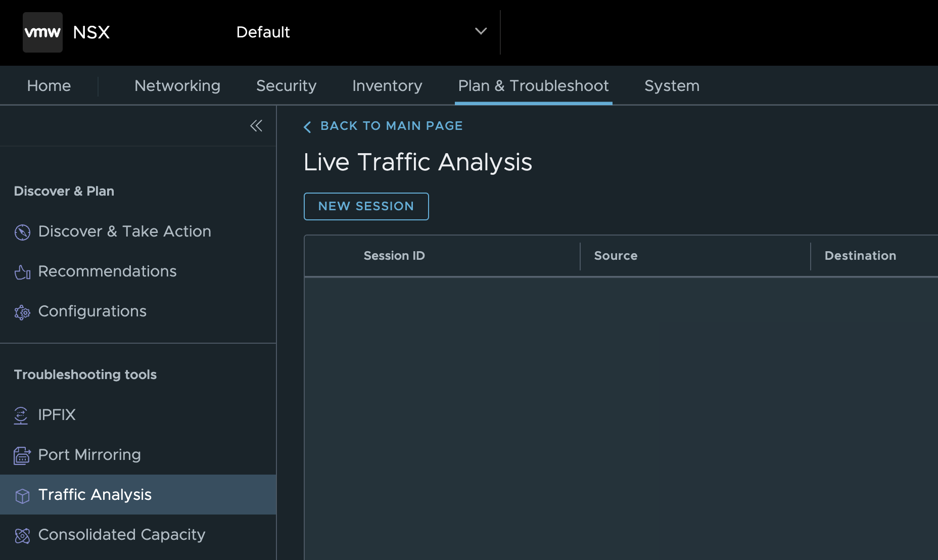Click the Discover & Take Action compass icon
Screen dimensions: 938x560
point(22,232)
